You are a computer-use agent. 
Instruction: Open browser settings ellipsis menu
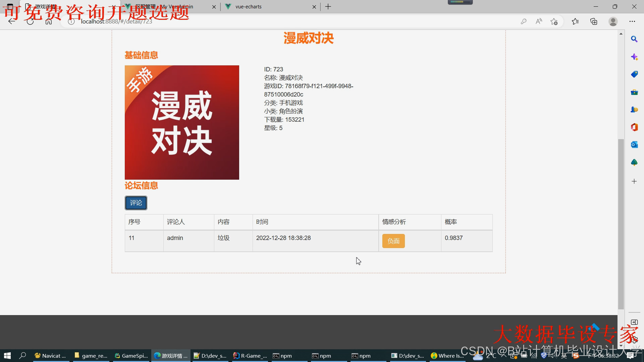click(632, 21)
